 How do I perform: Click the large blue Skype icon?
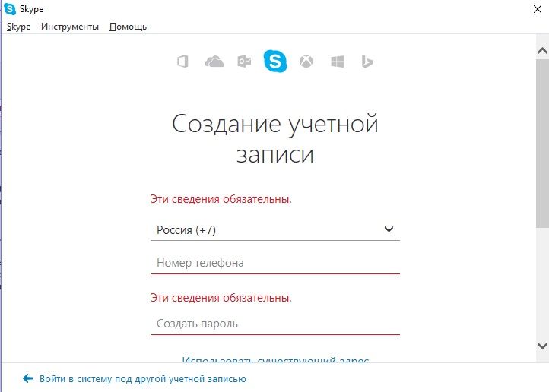(x=275, y=61)
